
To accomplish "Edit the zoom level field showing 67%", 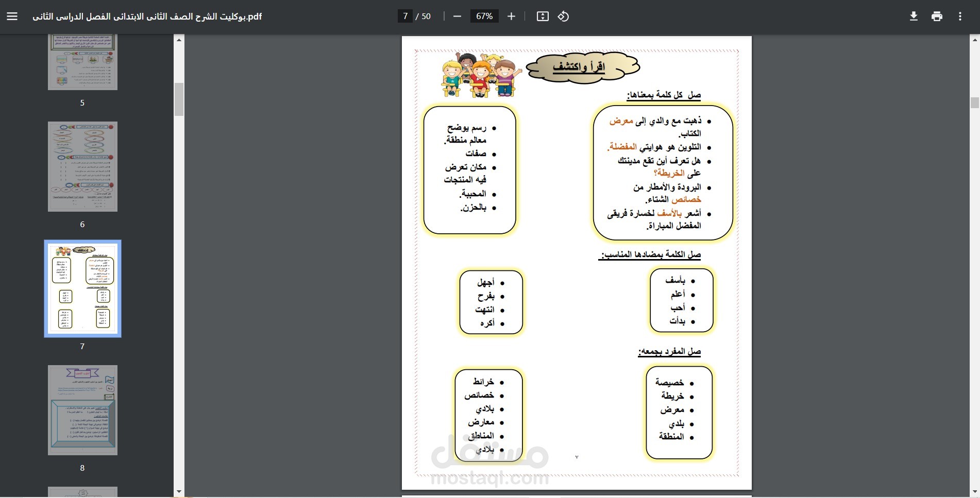I will (x=484, y=16).
